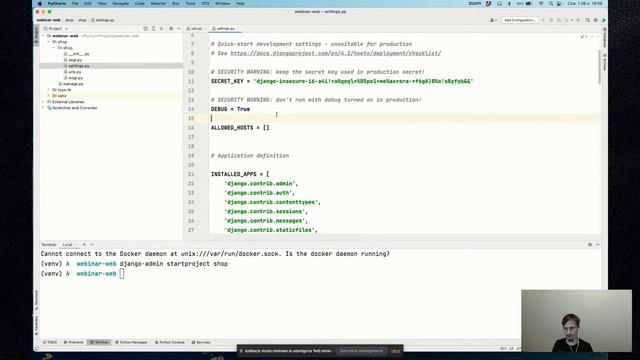
Task: Switch to the urls.py editor tab
Action: 195,29
